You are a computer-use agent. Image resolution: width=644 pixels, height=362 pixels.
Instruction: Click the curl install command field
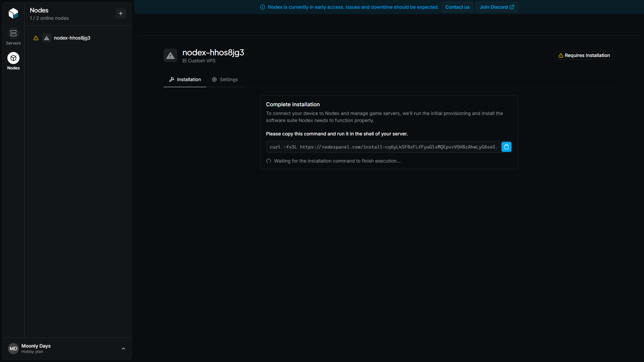[x=383, y=147]
